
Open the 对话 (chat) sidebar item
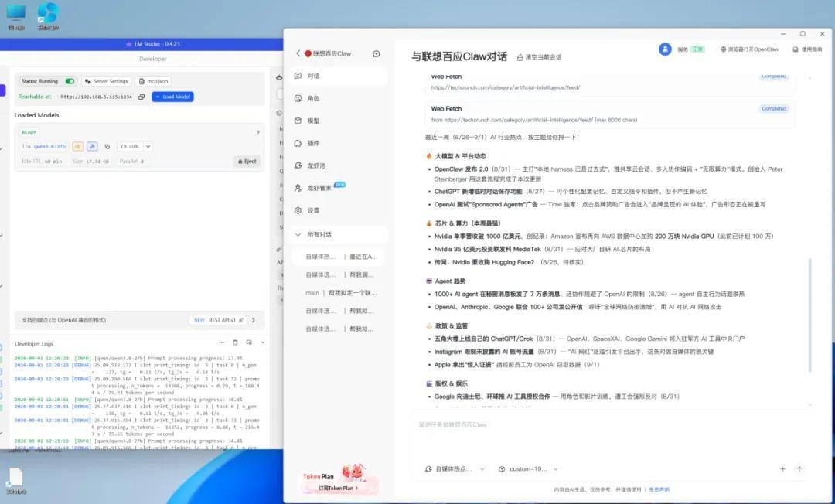(x=339, y=76)
